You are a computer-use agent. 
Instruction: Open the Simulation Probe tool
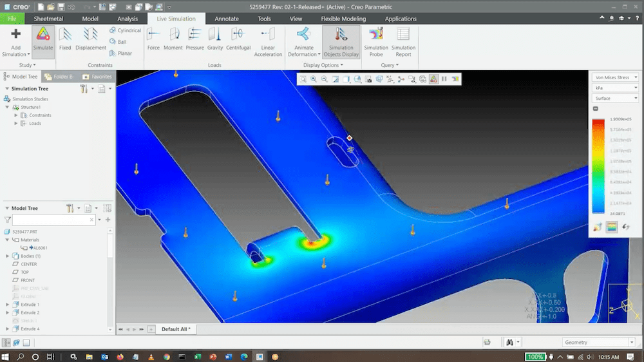coord(376,42)
